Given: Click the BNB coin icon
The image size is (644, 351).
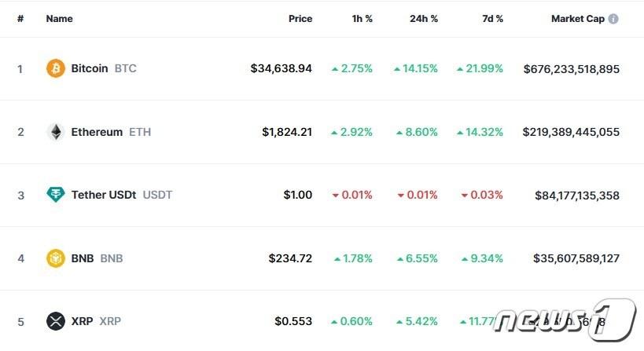Looking at the screenshot, I should tap(55, 258).
